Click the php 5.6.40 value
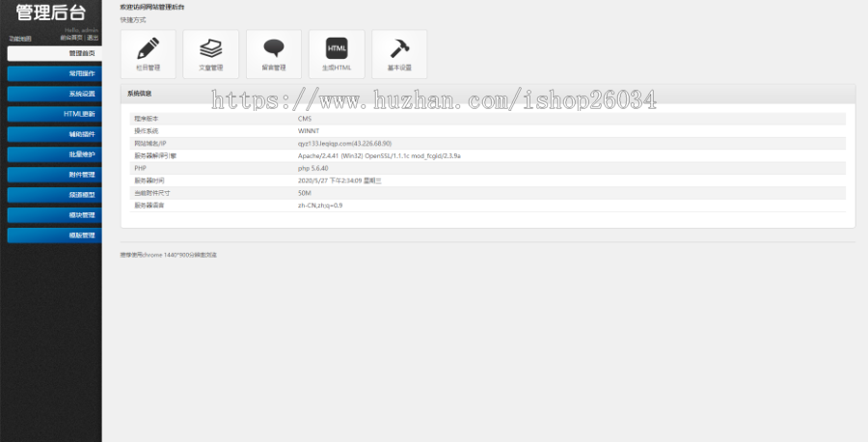Image resolution: width=868 pixels, height=442 pixels. coord(312,168)
